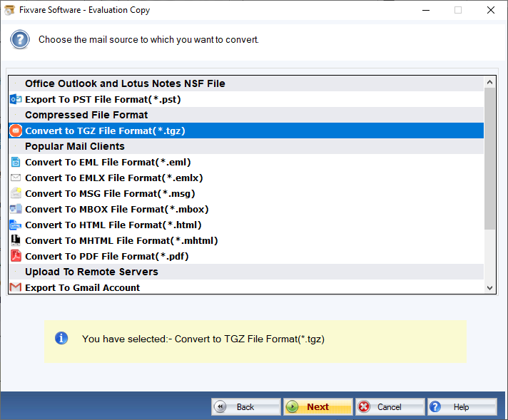Select Export To PST File Format(*.pst)
508x420 pixels.
pos(246,99)
